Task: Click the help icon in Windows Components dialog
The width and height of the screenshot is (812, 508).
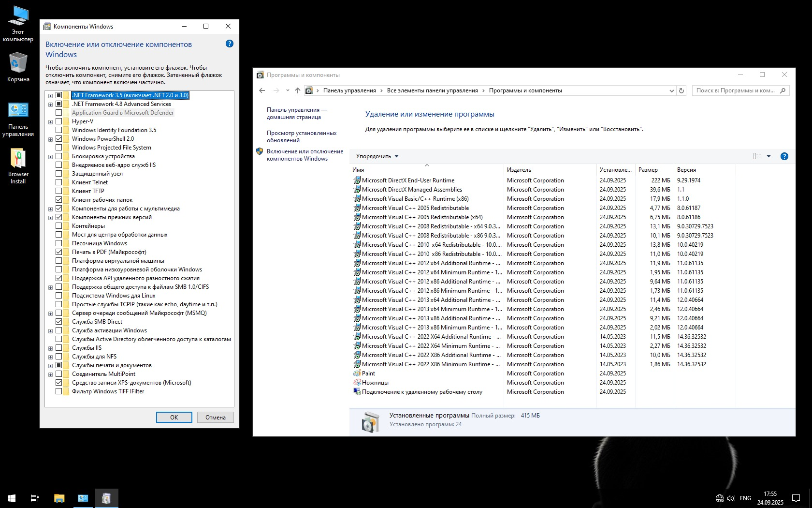Action: (x=230, y=44)
